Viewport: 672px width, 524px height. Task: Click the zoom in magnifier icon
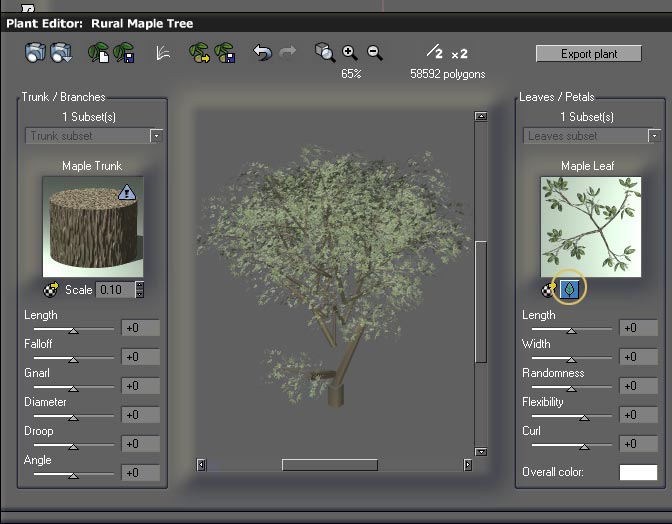(x=350, y=53)
